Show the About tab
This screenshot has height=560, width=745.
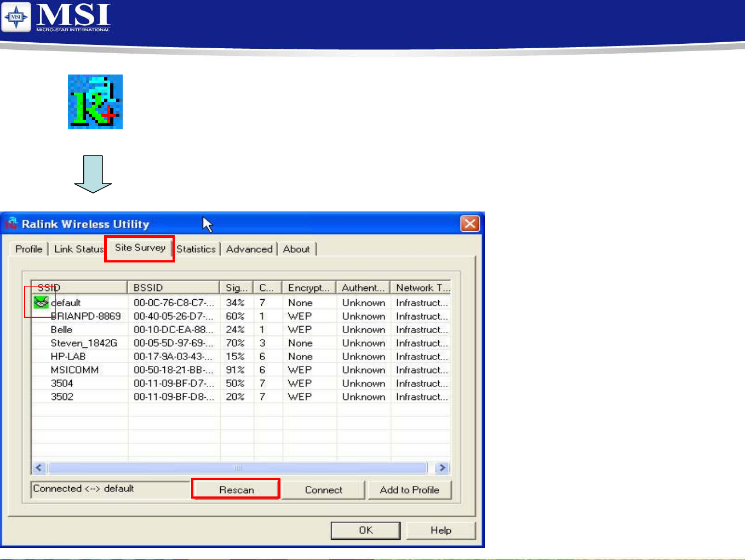pyautogui.click(x=296, y=249)
